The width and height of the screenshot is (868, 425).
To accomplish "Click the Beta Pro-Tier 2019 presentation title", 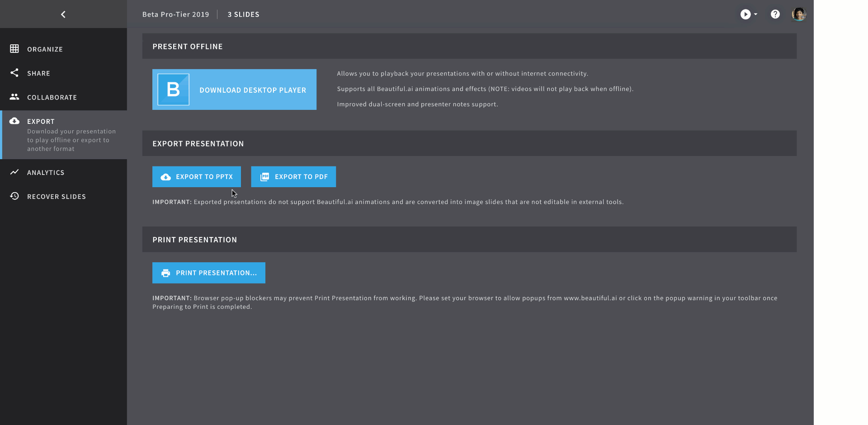I will click(x=175, y=14).
